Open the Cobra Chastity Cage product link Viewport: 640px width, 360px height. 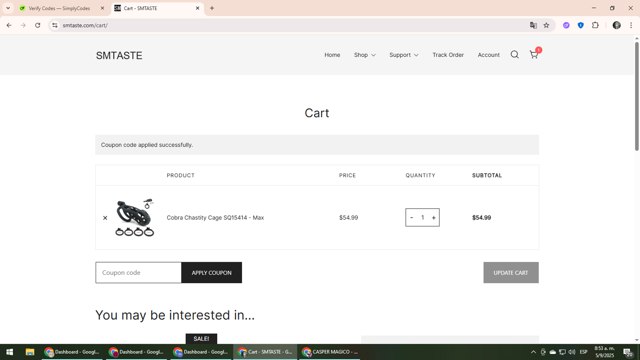point(215,218)
